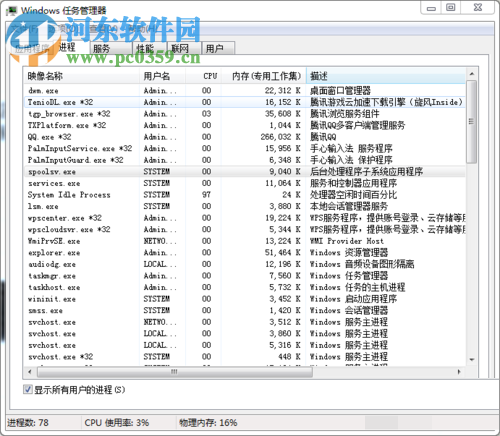Click the 腾讯浏览服务组件 description
This screenshot has height=436, width=500.
click(x=345, y=114)
